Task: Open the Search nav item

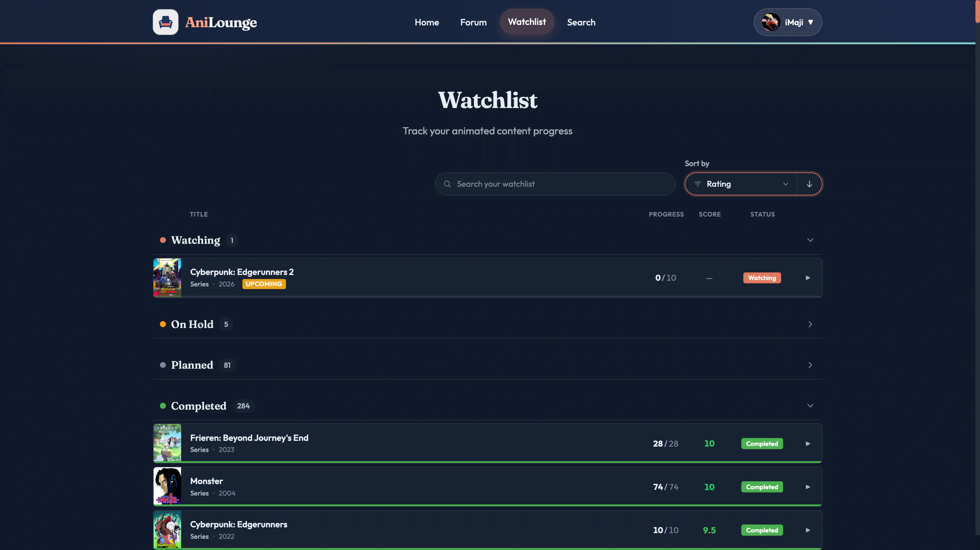Action: coord(581,22)
